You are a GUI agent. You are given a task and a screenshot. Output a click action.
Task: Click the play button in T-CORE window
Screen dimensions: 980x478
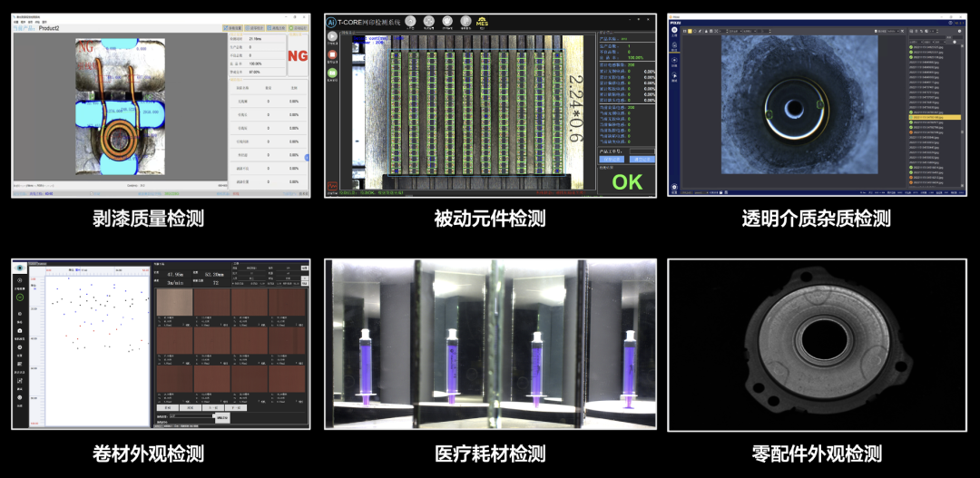tap(332, 36)
